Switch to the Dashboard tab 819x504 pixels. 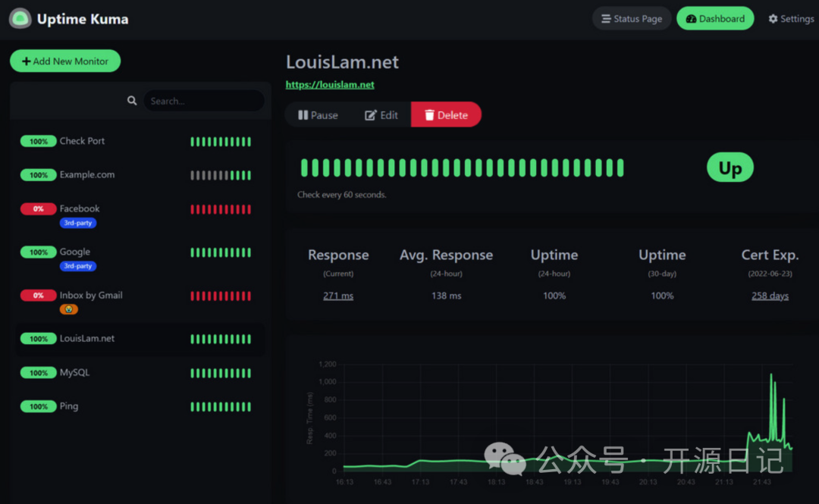(715, 19)
